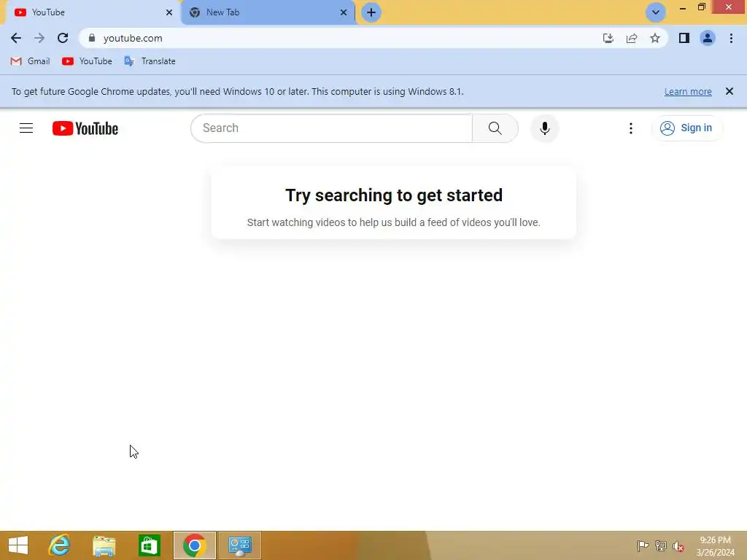
Task: Open Chrome's three-dot customize menu
Action: pos(731,38)
